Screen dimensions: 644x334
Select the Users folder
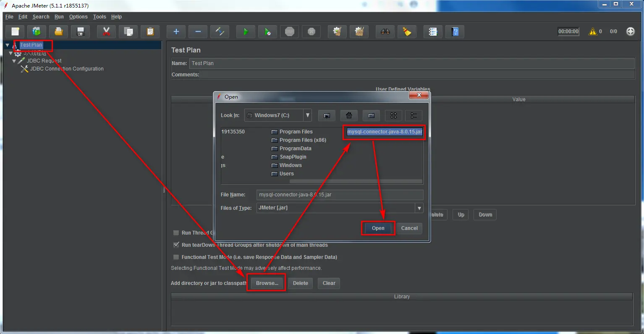(x=283, y=174)
